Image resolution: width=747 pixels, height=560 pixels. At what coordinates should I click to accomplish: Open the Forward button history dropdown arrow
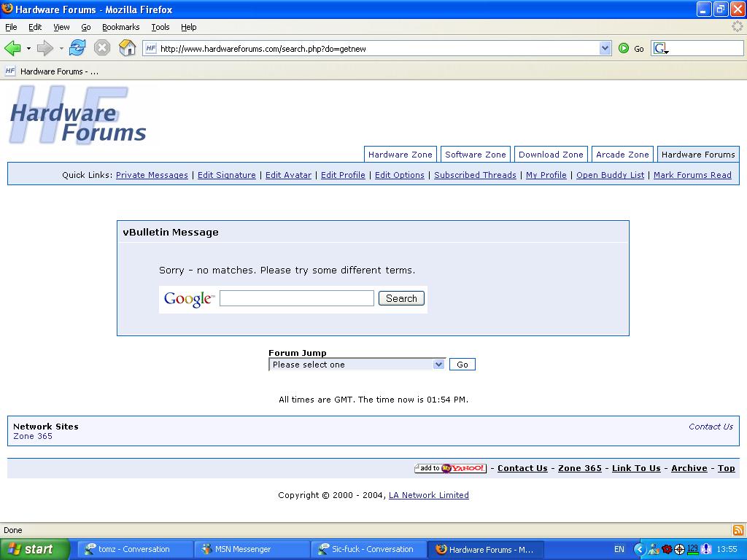click(x=61, y=48)
